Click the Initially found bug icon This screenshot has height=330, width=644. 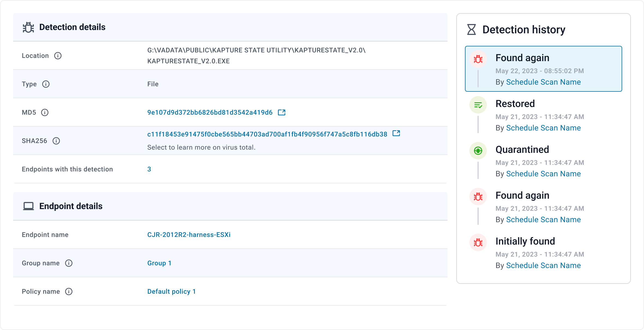click(478, 242)
